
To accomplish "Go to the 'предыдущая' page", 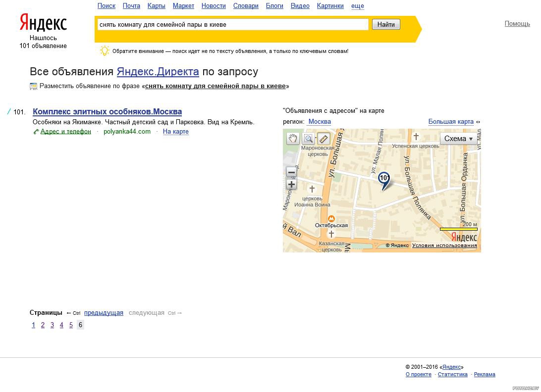I will pyautogui.click(x=104, y=313).
